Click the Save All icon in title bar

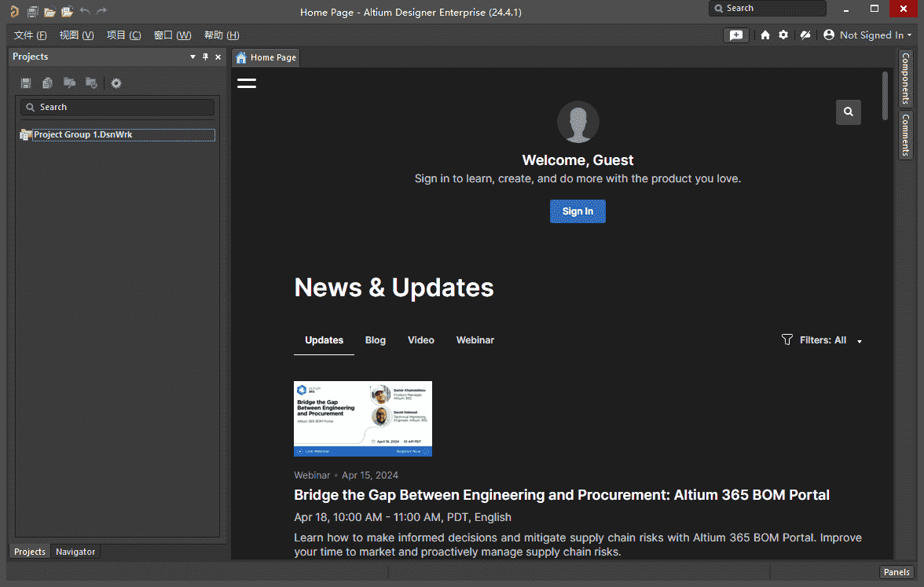pyautogui.click(x=32, y=12)
